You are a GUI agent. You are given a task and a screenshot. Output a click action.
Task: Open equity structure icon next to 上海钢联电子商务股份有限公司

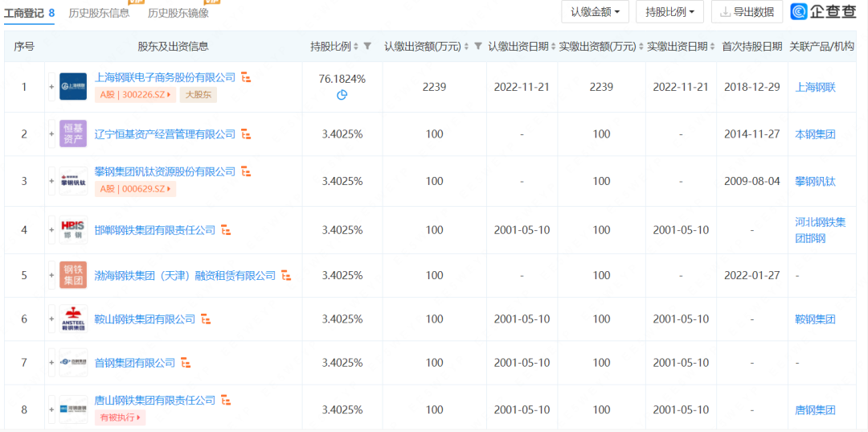pyautogui.click(x=247, y=78)
